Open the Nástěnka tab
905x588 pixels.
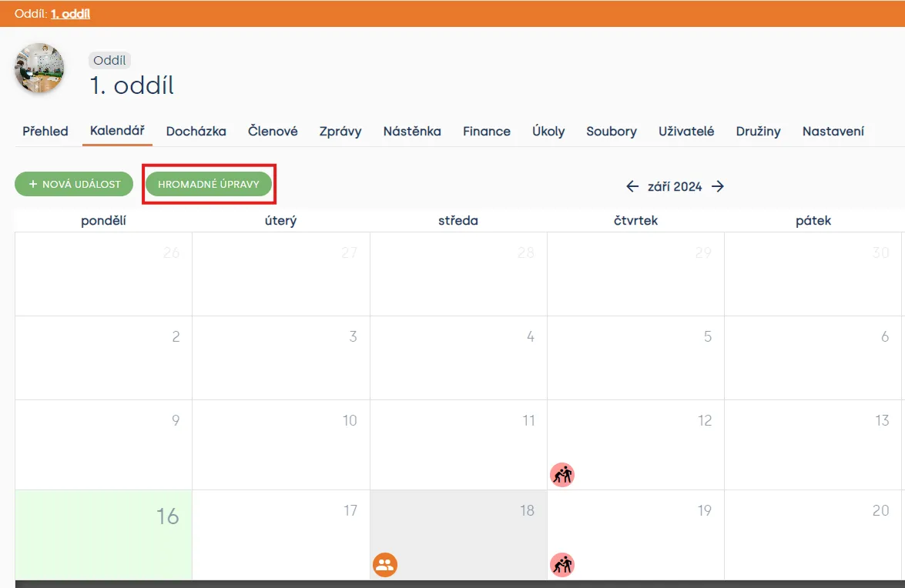click(x=412, y=132)
